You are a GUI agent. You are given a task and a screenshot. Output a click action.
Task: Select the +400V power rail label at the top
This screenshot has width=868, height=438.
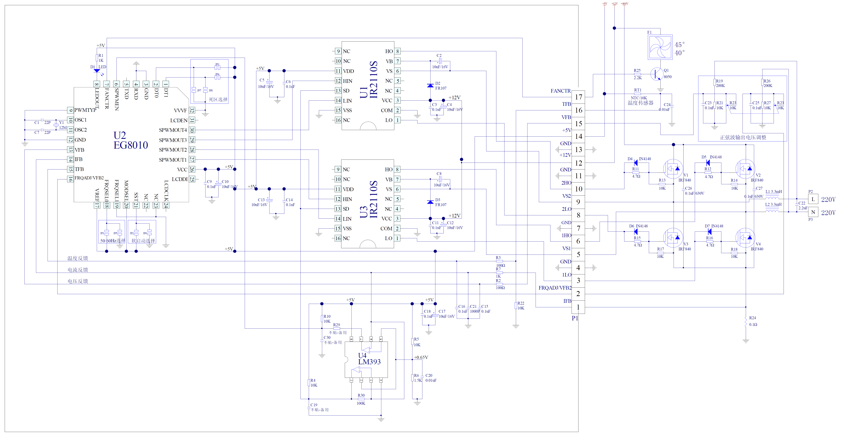coord(624,4)
